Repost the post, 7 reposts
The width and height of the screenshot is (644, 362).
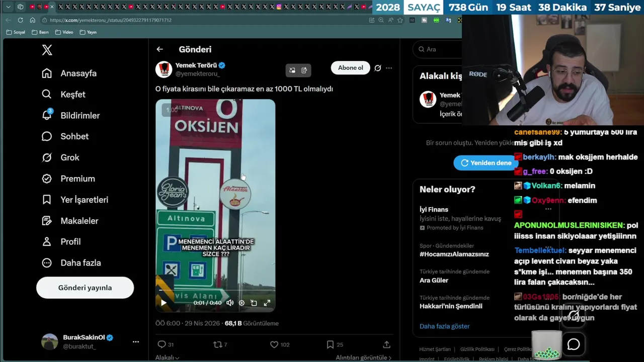point(220,344)
